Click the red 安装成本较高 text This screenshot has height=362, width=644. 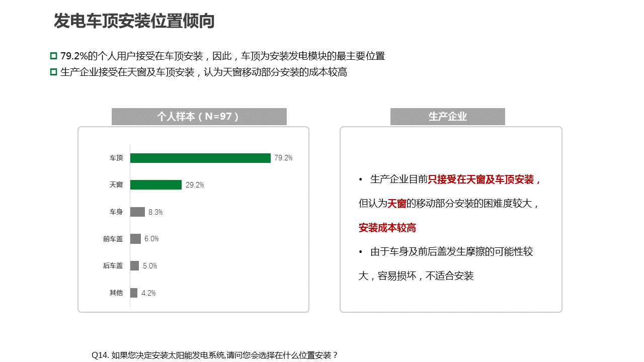click(387, 228)
